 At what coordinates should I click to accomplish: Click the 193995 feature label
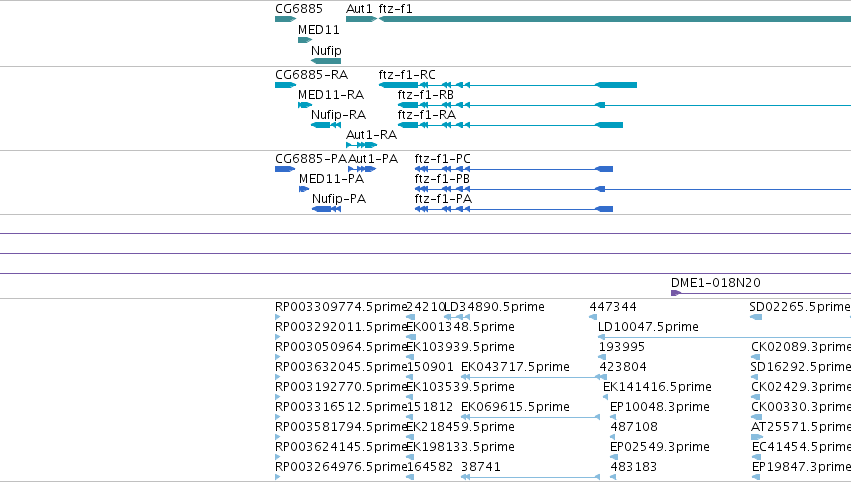621,347
